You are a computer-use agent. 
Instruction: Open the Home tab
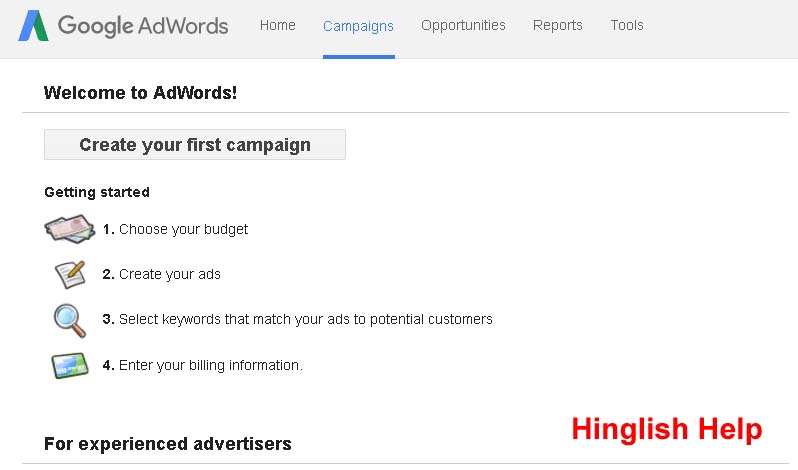277,26
